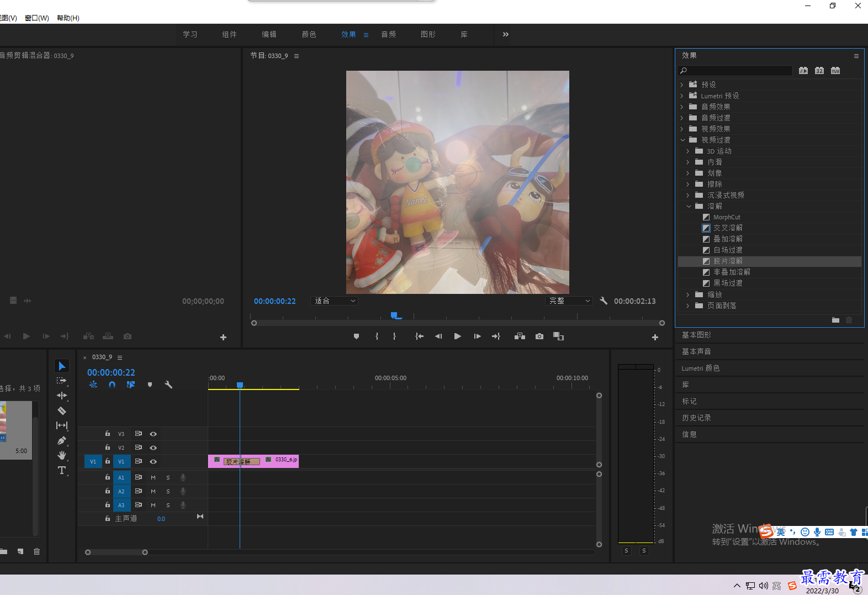This screenshot has height=595, width=868.
Task: Open program monitor button editor plus icon
Action: click(x=655, y=337)
